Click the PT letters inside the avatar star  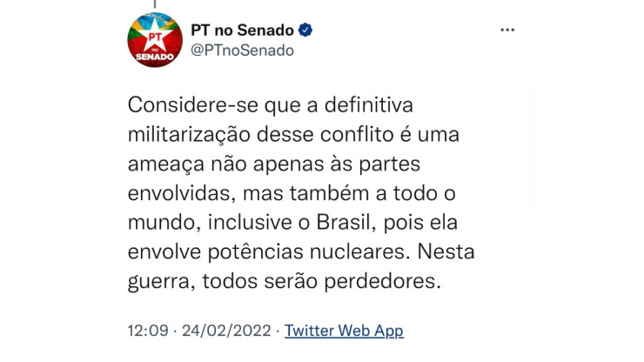coord(155,37)
